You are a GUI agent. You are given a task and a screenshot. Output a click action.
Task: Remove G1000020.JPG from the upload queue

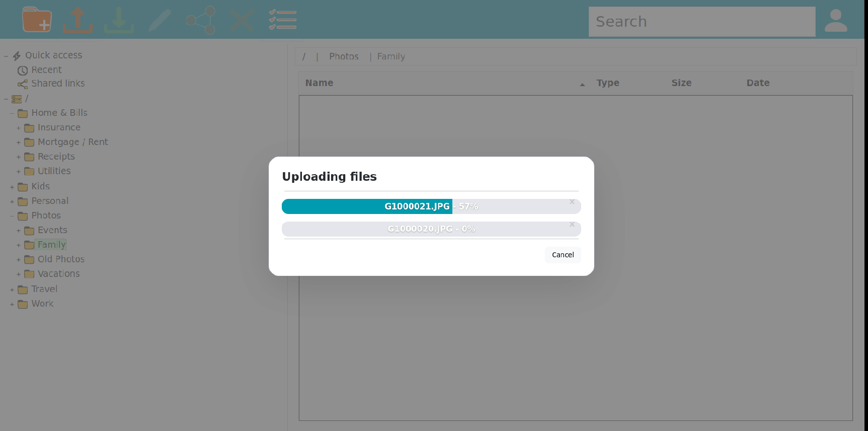pyautogui.click(x=572, y=225)
